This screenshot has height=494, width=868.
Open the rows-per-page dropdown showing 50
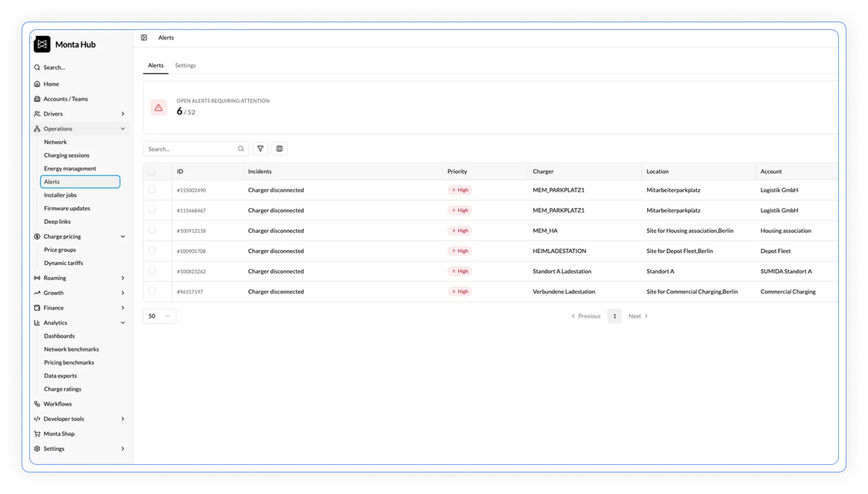pyautogui.click(x=159, y=316)
